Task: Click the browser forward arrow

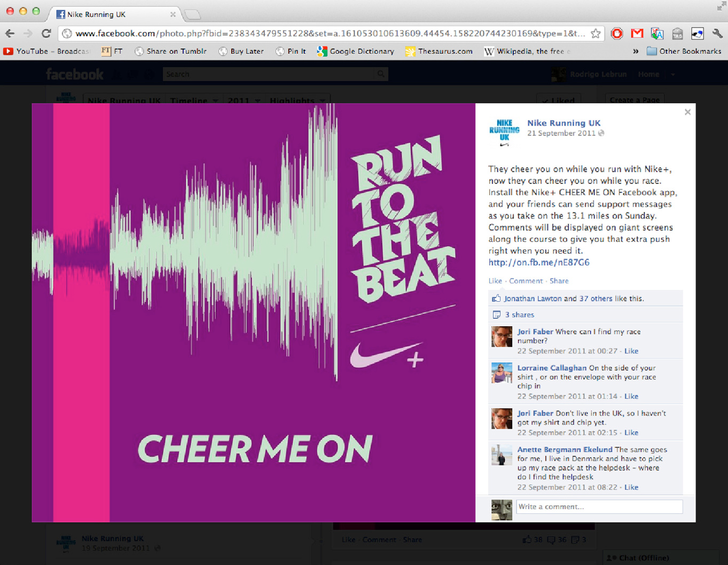Action: (28, 34)
